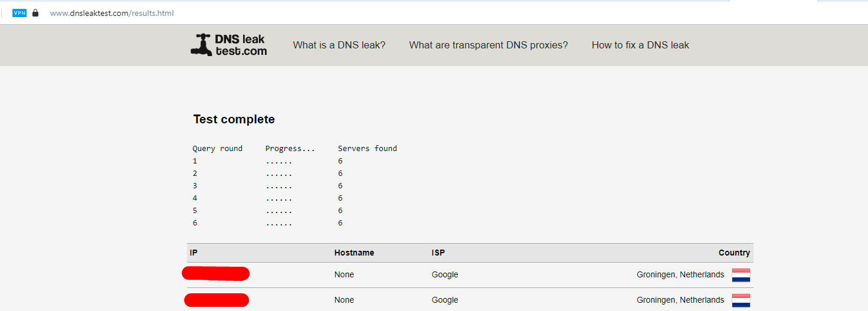Image resolution: width=868 pixels, height=311 pixels.
Task: Click the Hostname column header
Action: 354,253
